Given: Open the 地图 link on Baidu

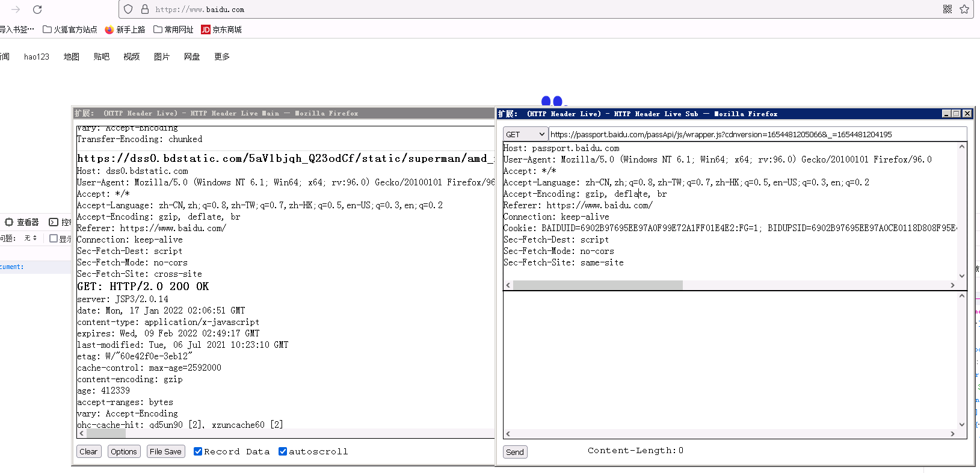Looking at the screenshot, I should (x=72, y=57).
